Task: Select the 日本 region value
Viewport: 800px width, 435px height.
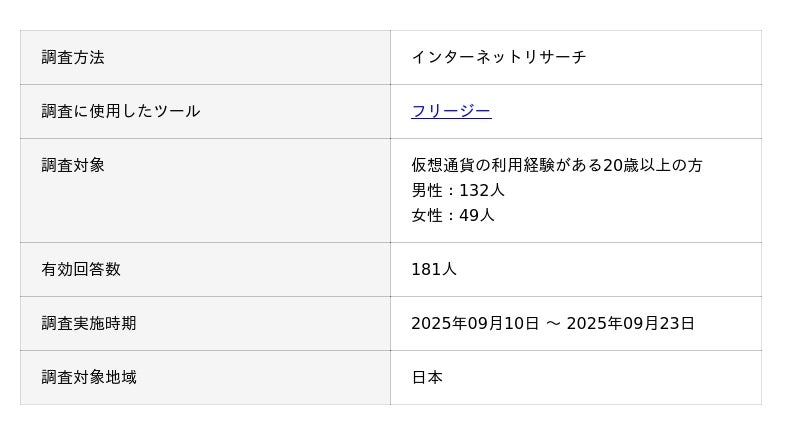Action: [x=427, y=377]
